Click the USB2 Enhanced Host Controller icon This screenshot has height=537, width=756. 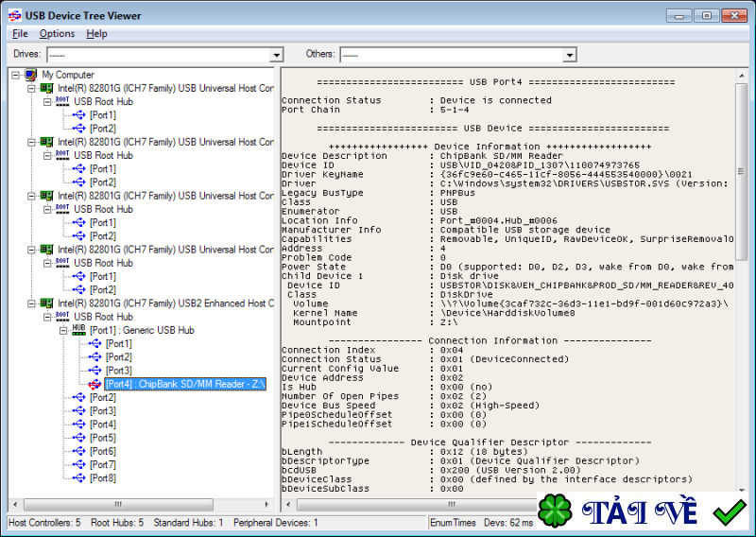click(x=46, y=303)
